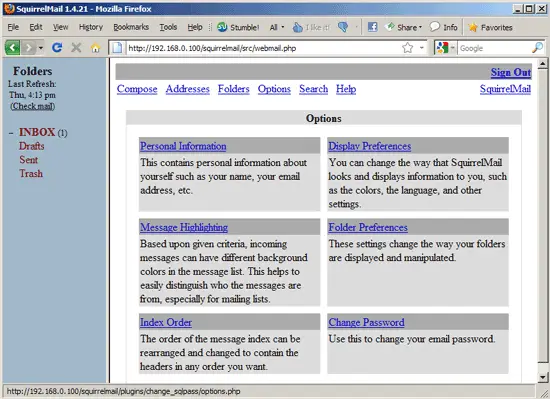Open the Bookmarks menu
Screen dimensions: 550x399
coord(131,27)
